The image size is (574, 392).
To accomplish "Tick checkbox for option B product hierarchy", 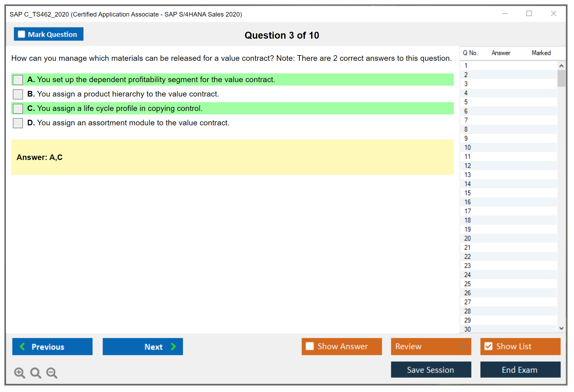I will pos(18,94).
